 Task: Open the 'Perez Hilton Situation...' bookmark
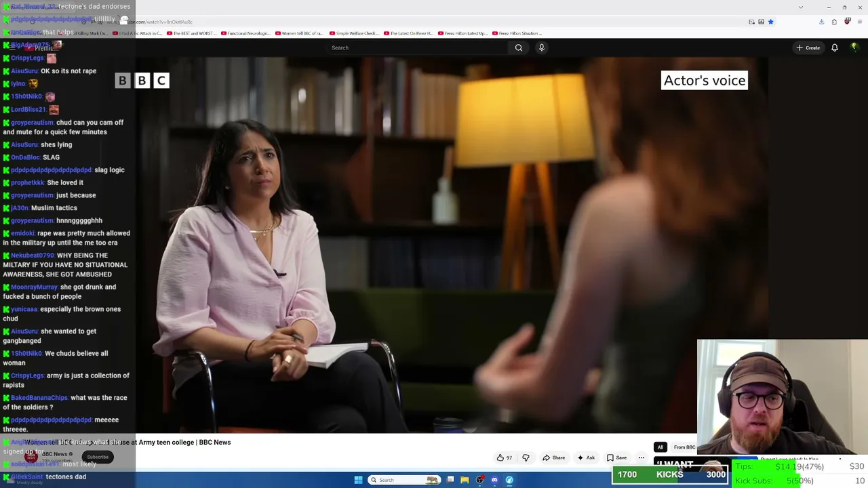click(x=517, y=33)
